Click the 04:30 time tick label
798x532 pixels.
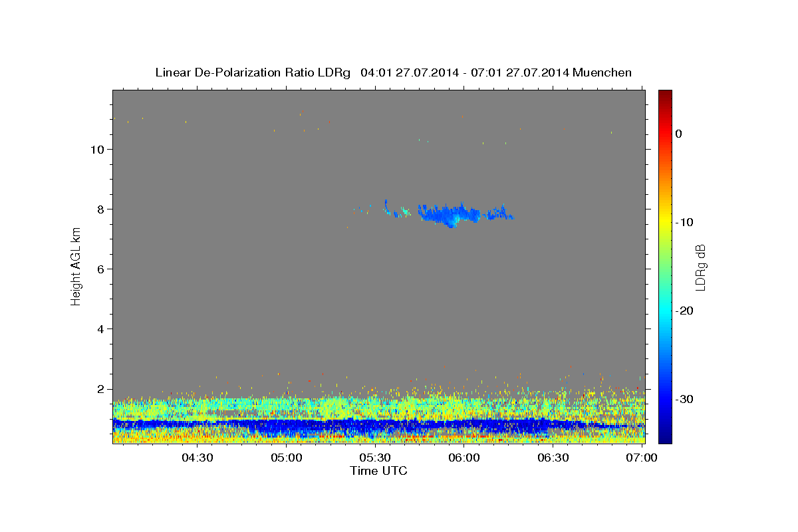pyautogui.click(x=198, y=458)
